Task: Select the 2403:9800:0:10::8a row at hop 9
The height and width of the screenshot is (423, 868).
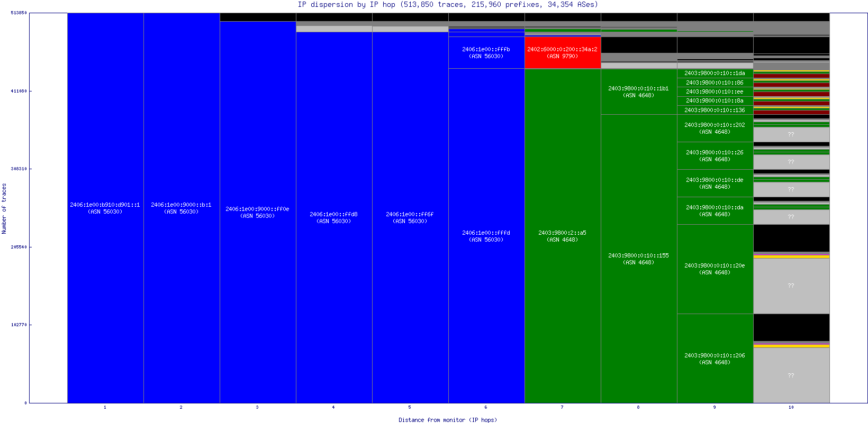Action: 715,100
